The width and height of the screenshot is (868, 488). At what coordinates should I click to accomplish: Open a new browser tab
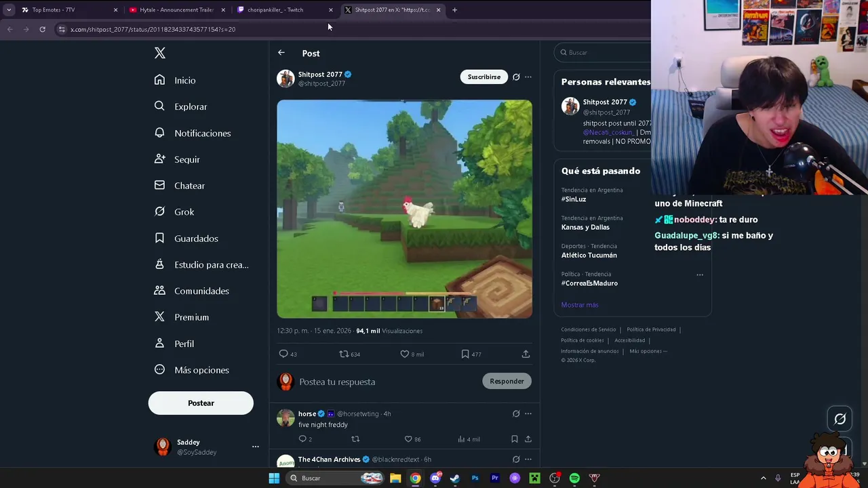click(455, 10)
